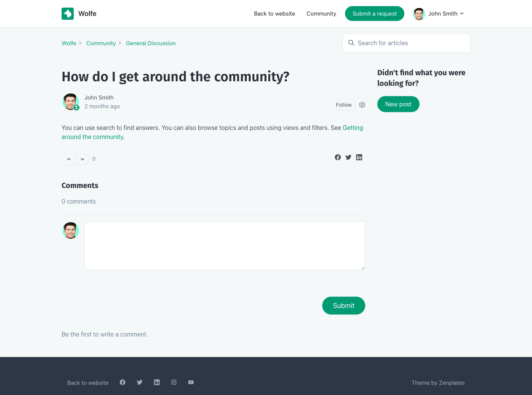This screenshot has height=395, width=532.
Task: Open Community in top navigation
Action: click(x=321, y=14)
